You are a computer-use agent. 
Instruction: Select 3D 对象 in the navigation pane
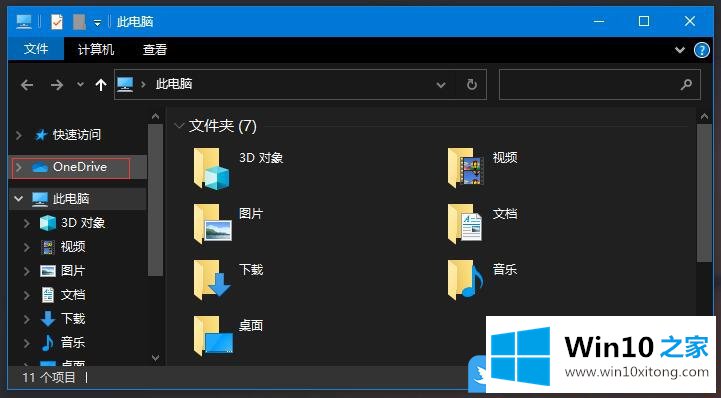pyautogui.click(x=83, y=223)
